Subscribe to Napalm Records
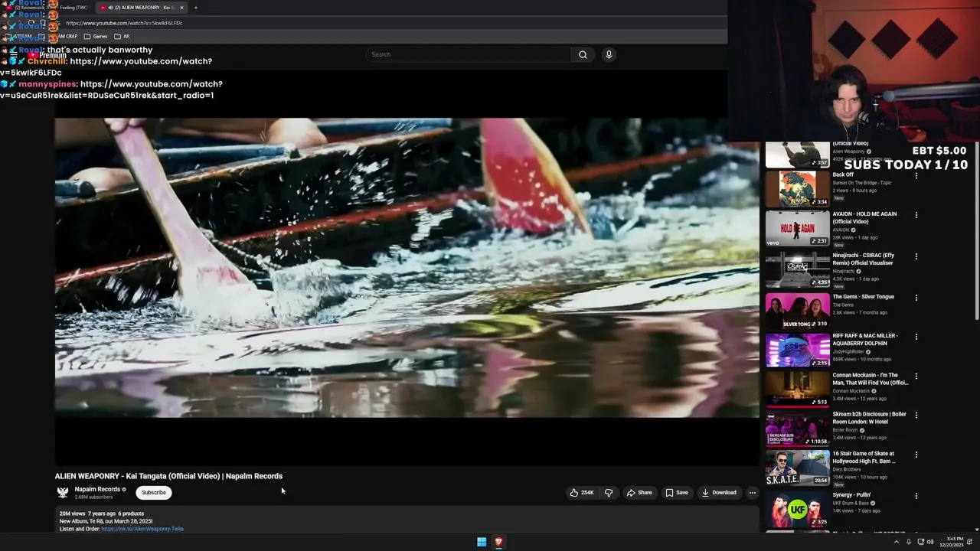 154,492
